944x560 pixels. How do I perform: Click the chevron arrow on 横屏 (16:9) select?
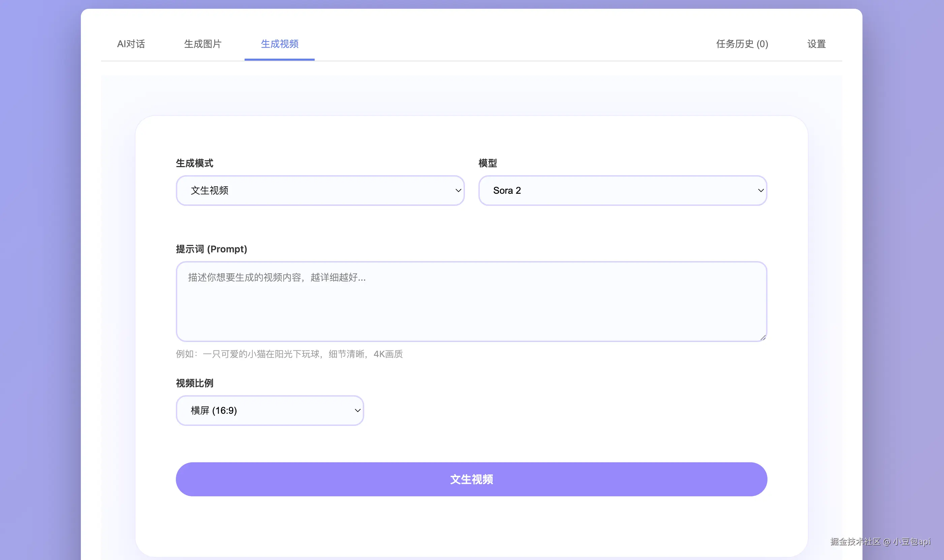pyautogui.click(x=357, y=411)
